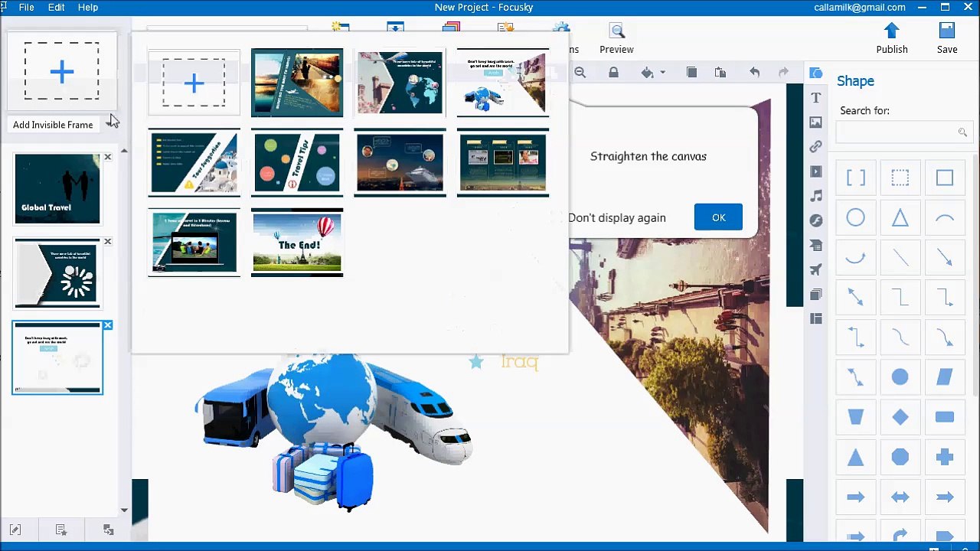Viewport: 980px width, 551px height.
Task: Choose The End! layout thumbnail
Action: click(297, 243)
